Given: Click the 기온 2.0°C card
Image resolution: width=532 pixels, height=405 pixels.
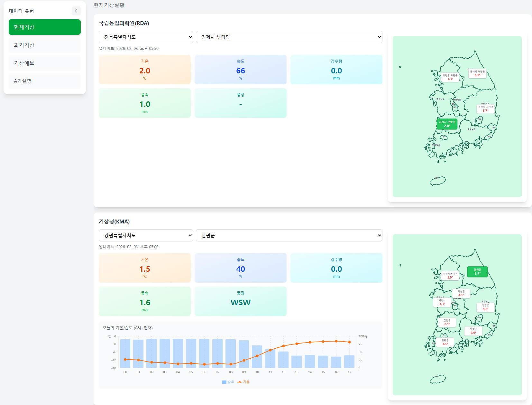Looking at the screenshot, I should [x=145, y=70].
